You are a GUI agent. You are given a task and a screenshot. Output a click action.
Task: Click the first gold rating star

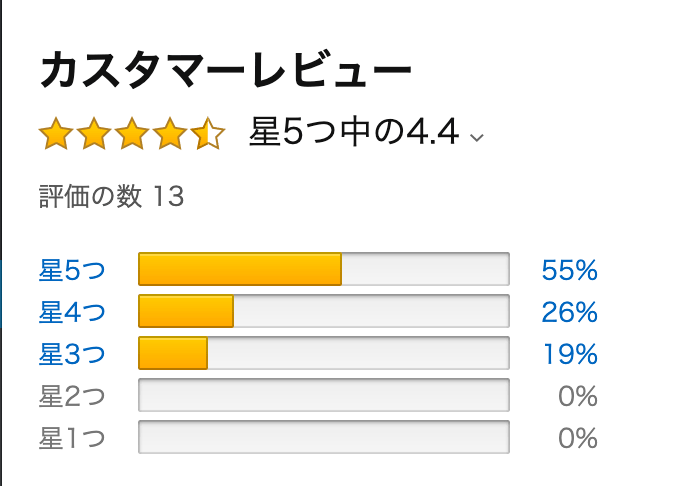(x=56, y=133)
